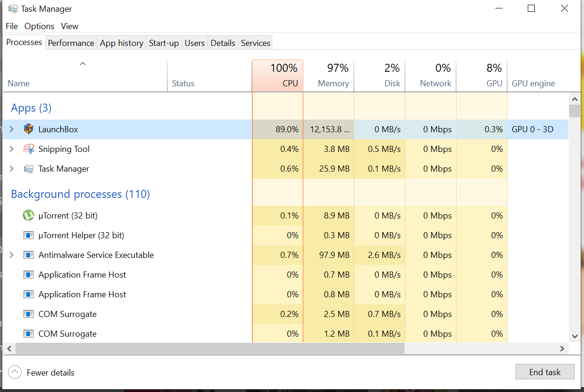Click the Status column header
The image size is (584, 392).
pyautogui.click(x=210, y=75)
